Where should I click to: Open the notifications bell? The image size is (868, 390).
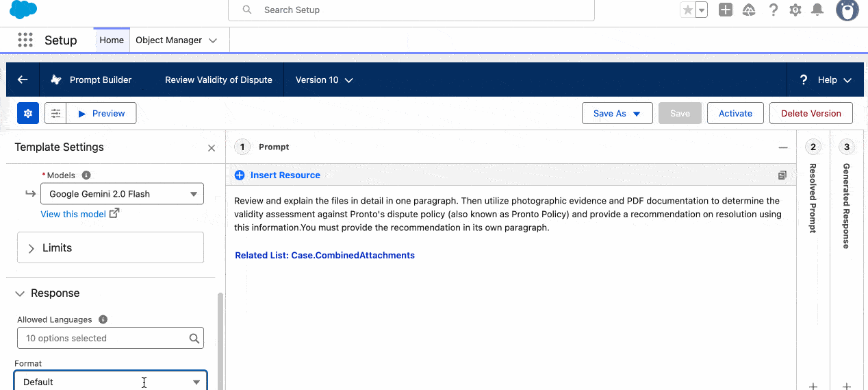coord(817,10)
